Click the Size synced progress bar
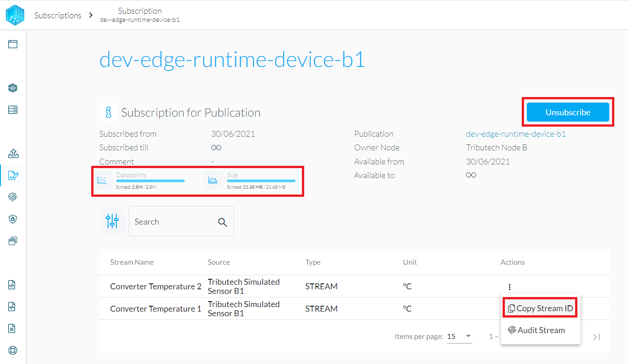 pyautogui.click(x=261, y=181)
